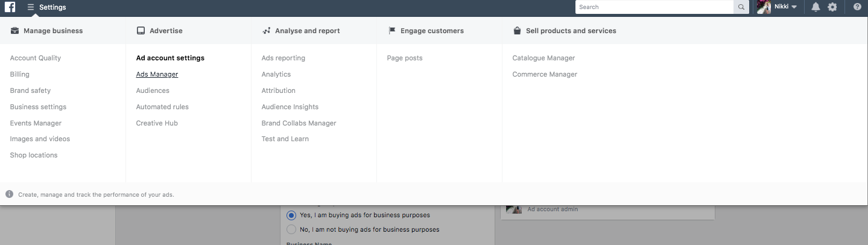Click the Facebook logo icon

click(10, 7)
